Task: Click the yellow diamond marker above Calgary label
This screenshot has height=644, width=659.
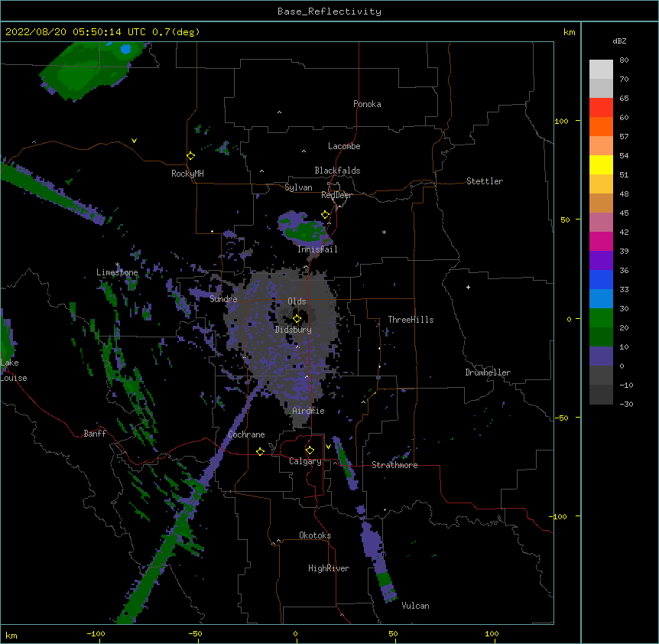Action: (x=310, y=450)
